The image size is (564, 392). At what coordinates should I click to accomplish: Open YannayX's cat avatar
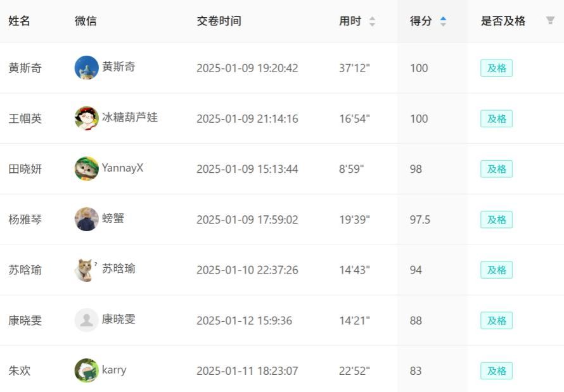86,168
